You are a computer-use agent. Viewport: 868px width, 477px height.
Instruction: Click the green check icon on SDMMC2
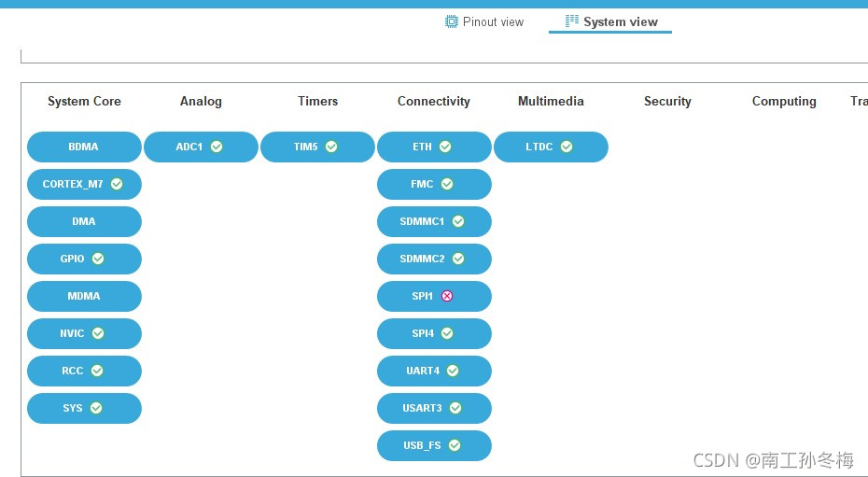click(458, 259)
